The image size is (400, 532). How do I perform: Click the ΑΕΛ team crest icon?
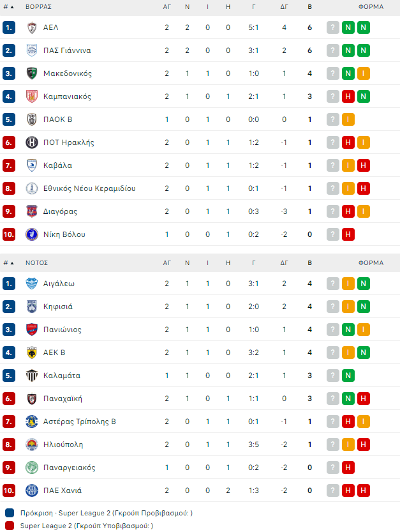(32, 27)
